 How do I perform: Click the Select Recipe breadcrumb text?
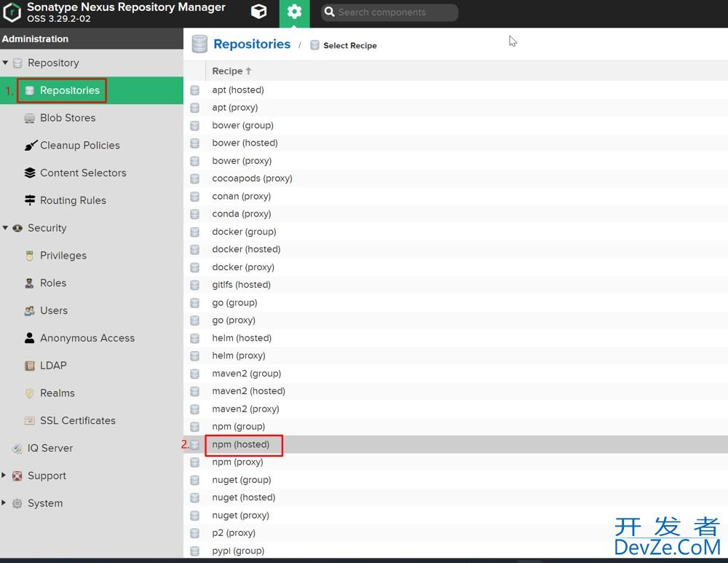tap(350, 46)
